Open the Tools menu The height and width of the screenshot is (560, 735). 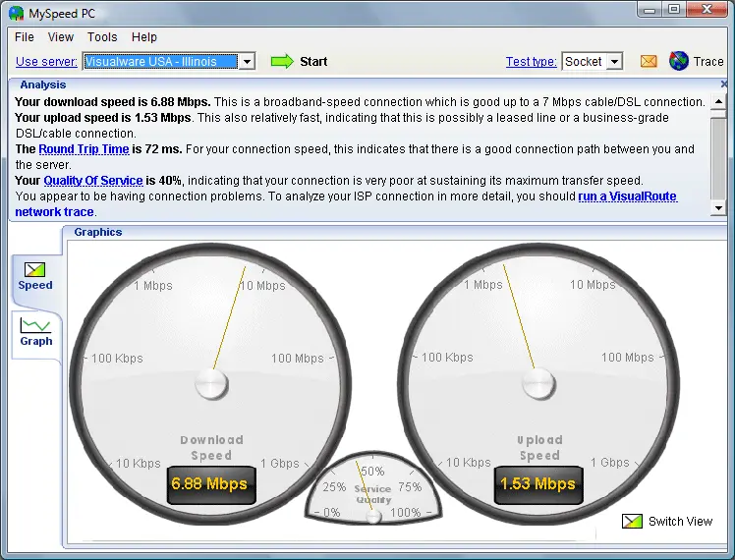pos(102,37)
